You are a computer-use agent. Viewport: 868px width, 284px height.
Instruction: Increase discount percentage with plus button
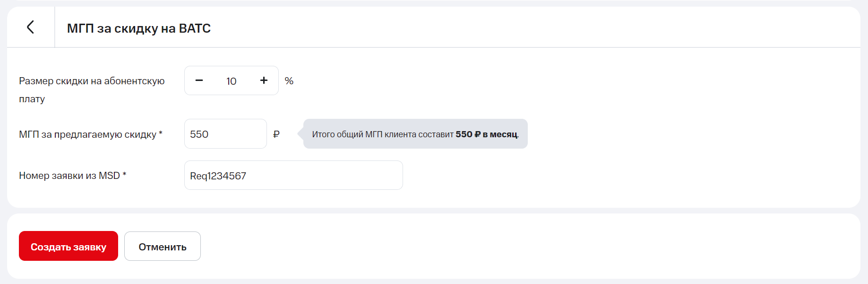[264, 80]
